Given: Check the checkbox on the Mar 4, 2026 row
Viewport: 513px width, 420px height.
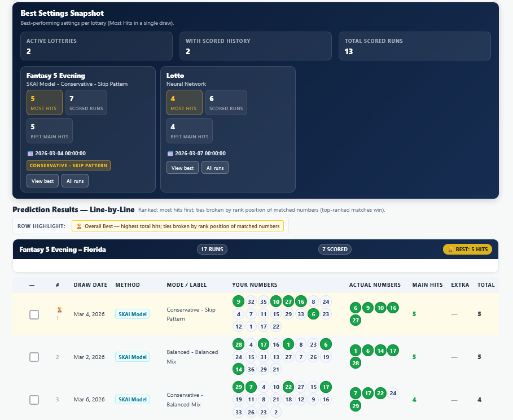Looking at the screenshot, I should [34, 314].
